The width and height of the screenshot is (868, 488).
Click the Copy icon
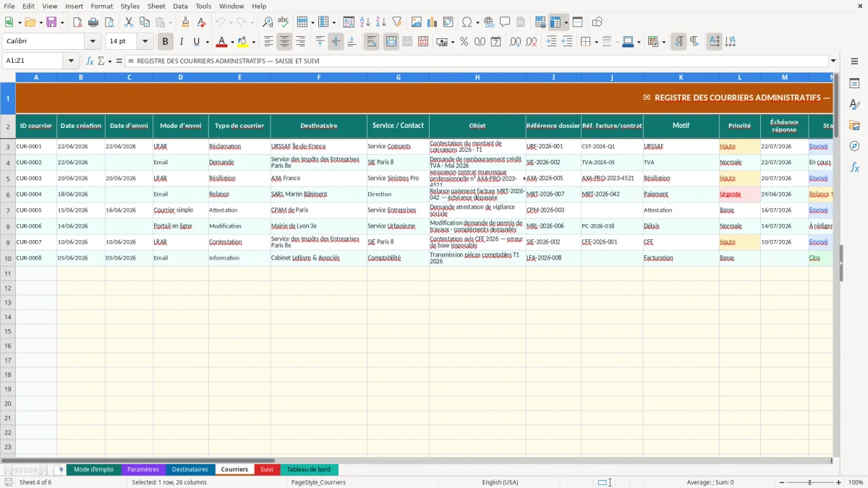pos(144,22)
